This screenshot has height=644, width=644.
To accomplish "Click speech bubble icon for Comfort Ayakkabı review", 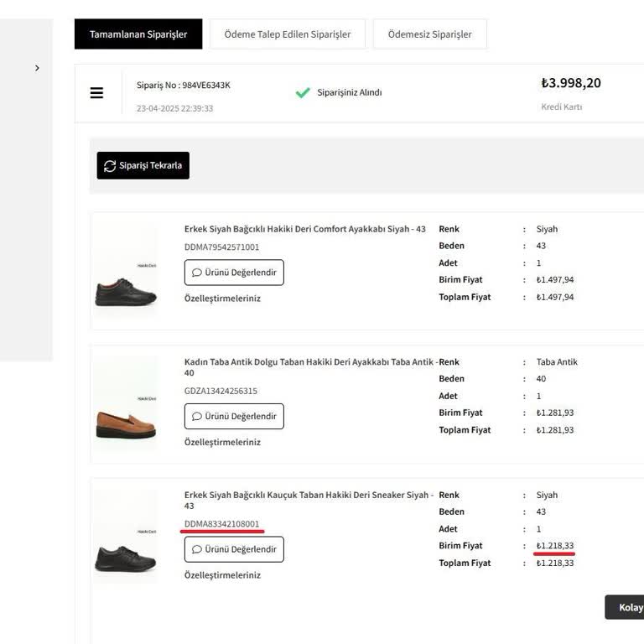I will pyautogui.click(x=197, y=273).
